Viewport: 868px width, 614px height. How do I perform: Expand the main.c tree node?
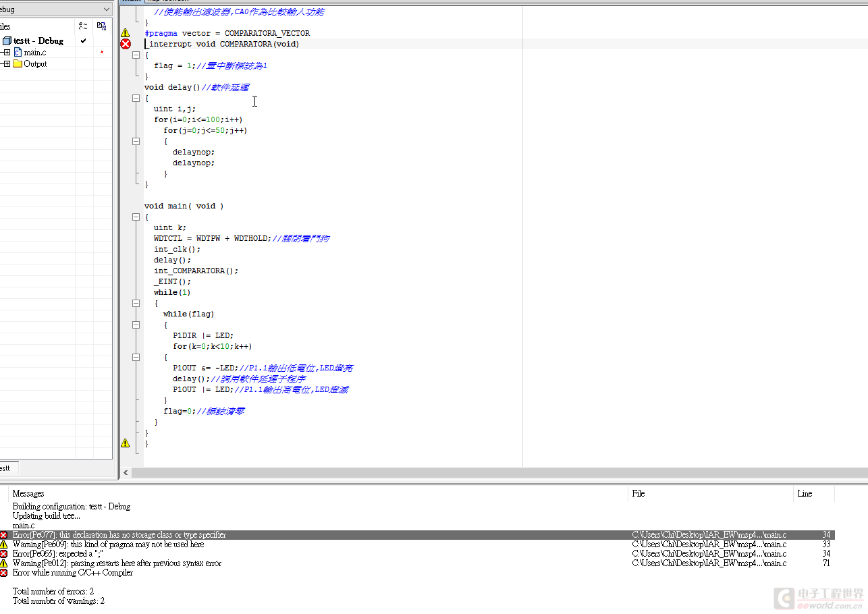[7, 52]
